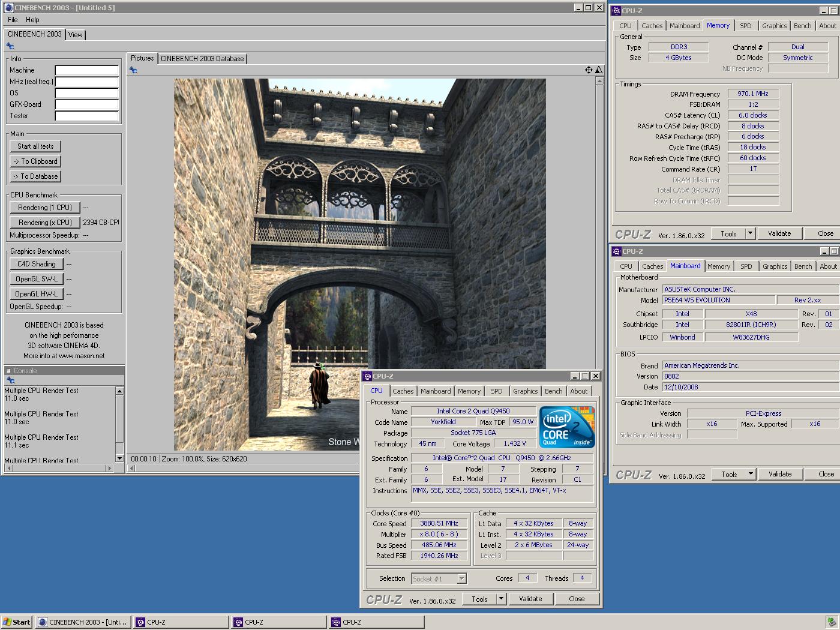This screenshot has height=630, width=840.
Task: Click Validate in CPU-Z Memory window
Action: (x=779, y=233)
